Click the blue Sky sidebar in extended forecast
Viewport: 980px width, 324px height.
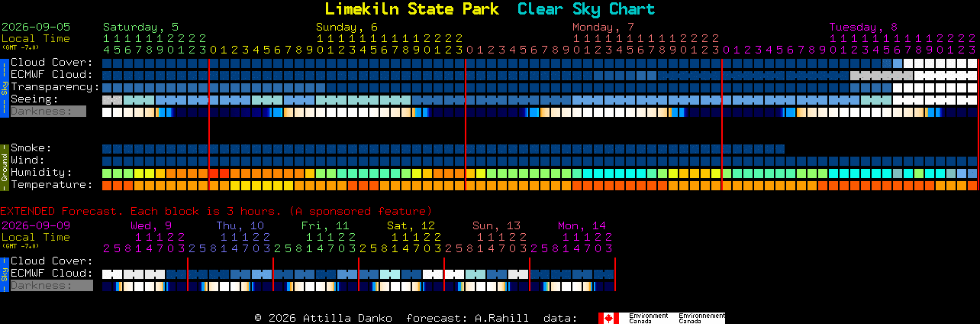4,273
